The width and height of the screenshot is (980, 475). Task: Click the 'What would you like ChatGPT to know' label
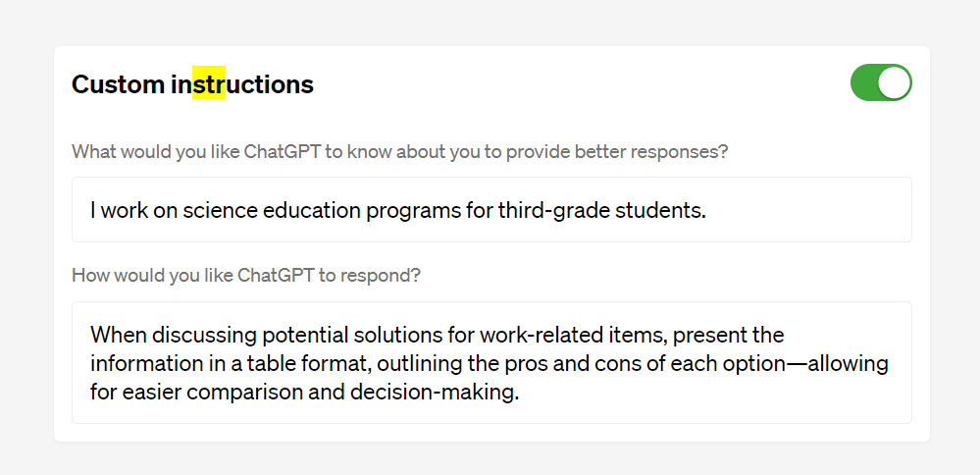[400, 152]
